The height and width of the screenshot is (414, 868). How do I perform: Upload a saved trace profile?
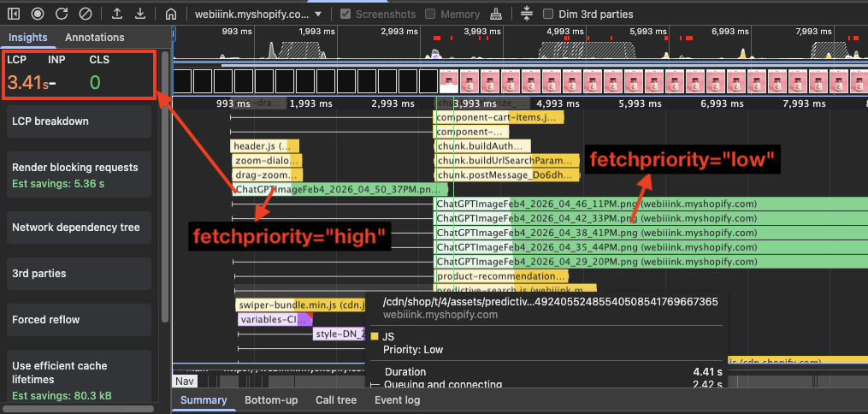coord(117,15)
